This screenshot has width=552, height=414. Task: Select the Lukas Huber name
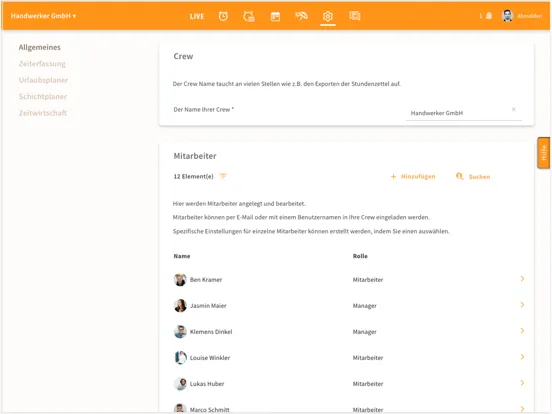[207, 384]
